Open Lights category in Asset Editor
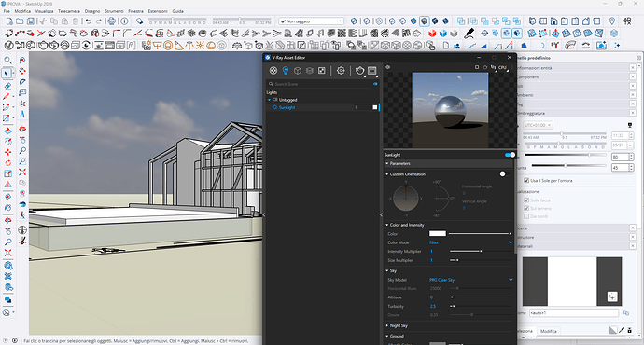644x345 pixels. tap(286, 71)
